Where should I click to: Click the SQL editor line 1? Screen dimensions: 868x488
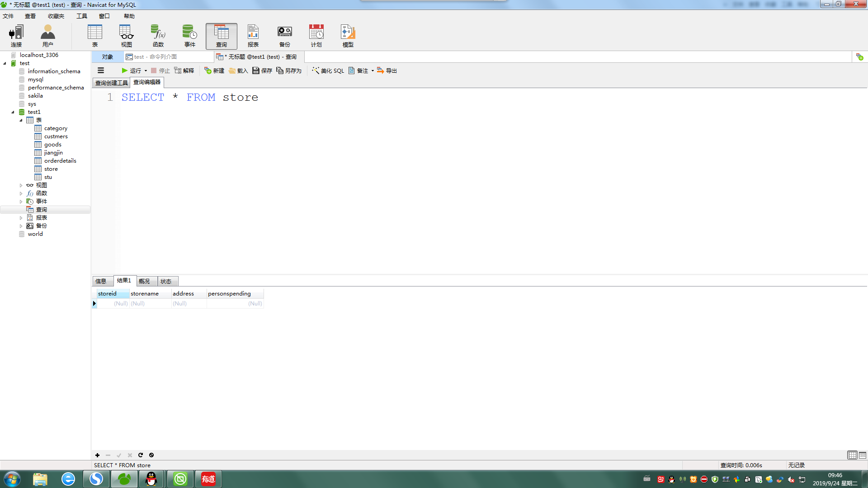tap(190, 97)
